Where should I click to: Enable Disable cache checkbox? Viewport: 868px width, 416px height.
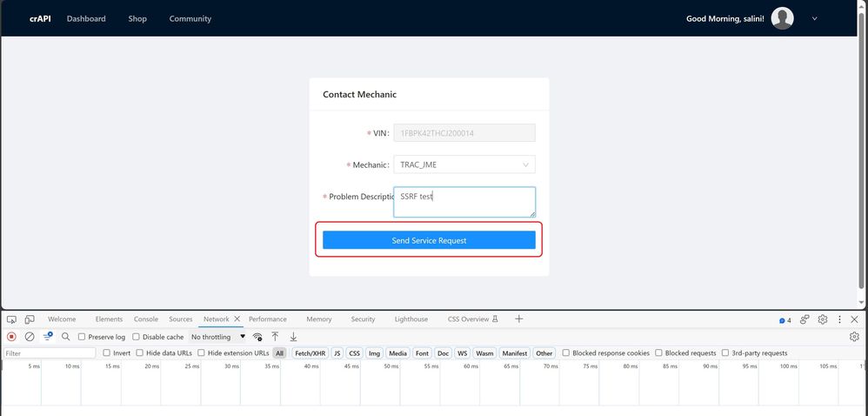coord(137,337)
